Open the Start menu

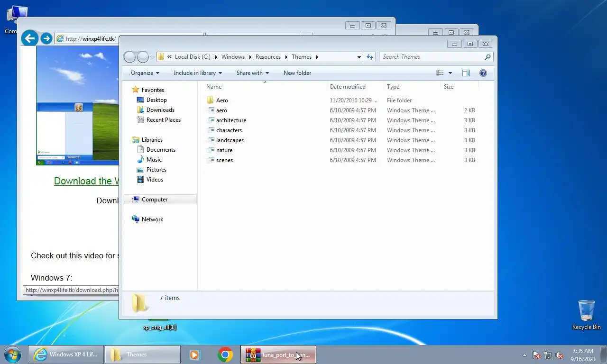12,355
